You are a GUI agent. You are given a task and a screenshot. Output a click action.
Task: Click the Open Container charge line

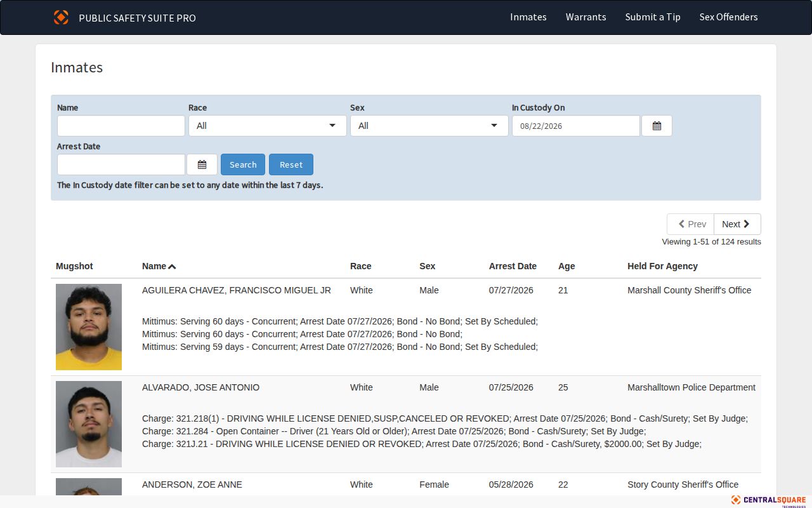pyautogui.click(x=394, y=431)
